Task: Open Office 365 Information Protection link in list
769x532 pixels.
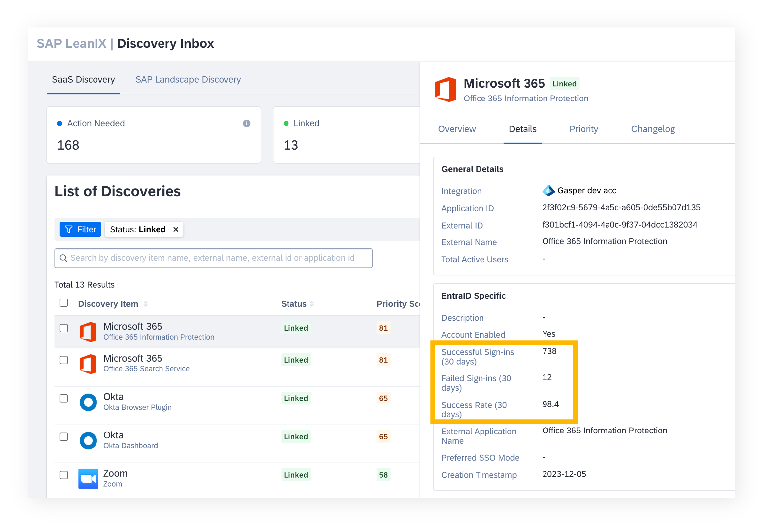Action: (159, 337)
